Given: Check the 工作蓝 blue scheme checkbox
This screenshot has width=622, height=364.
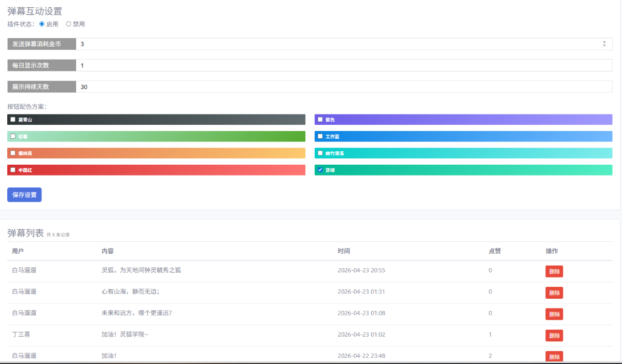Looking at the screenshot, I should tap(320, 137).
